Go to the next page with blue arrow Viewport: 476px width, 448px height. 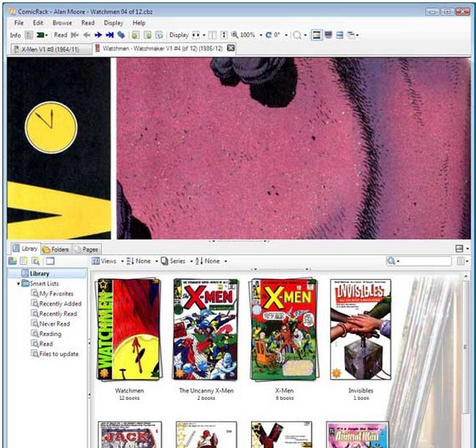98,35
